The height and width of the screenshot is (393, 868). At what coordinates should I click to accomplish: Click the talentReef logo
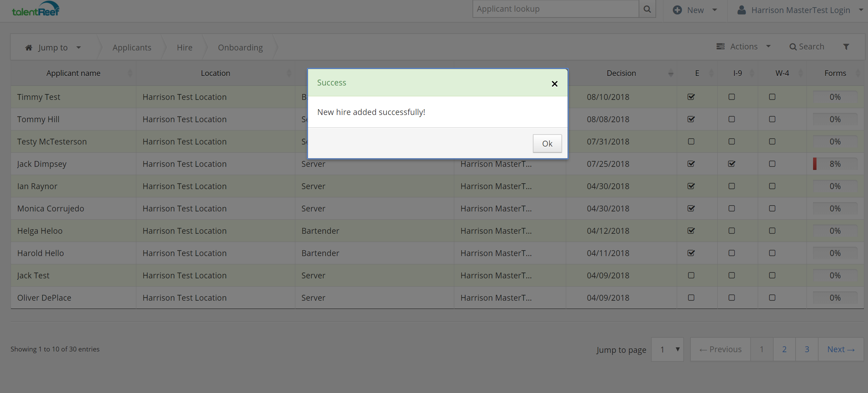point(35,9)
